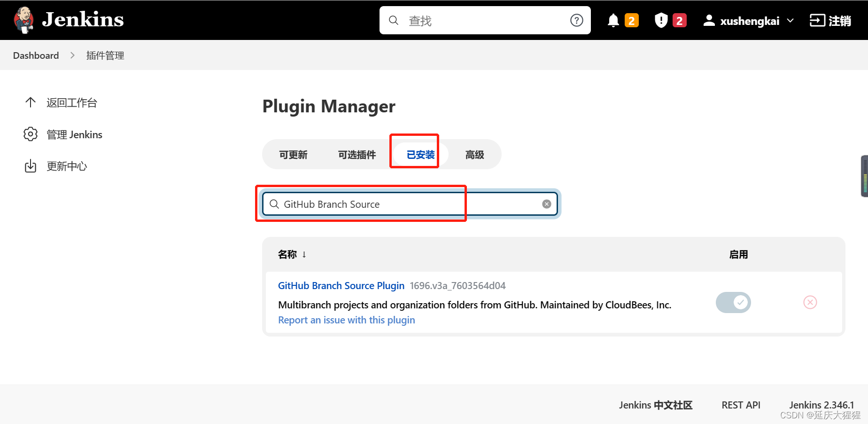Expand breadcrumb chevron after Dashboard

[x=72, y=55]
